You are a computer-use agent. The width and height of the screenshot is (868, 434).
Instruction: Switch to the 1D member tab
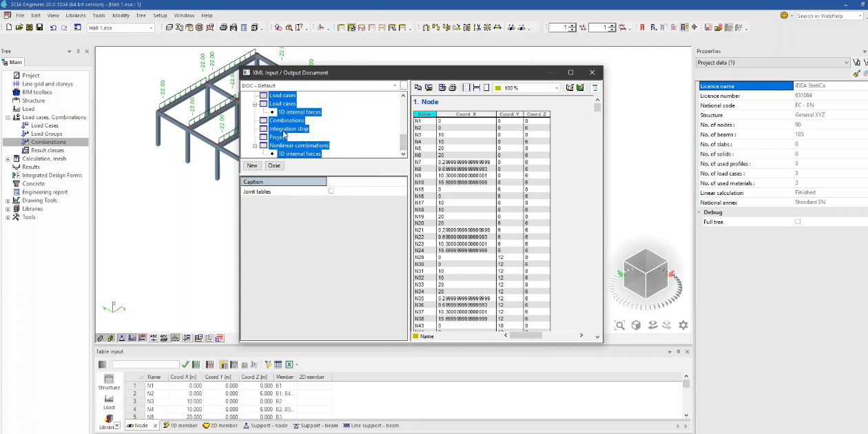click(179, 426)
